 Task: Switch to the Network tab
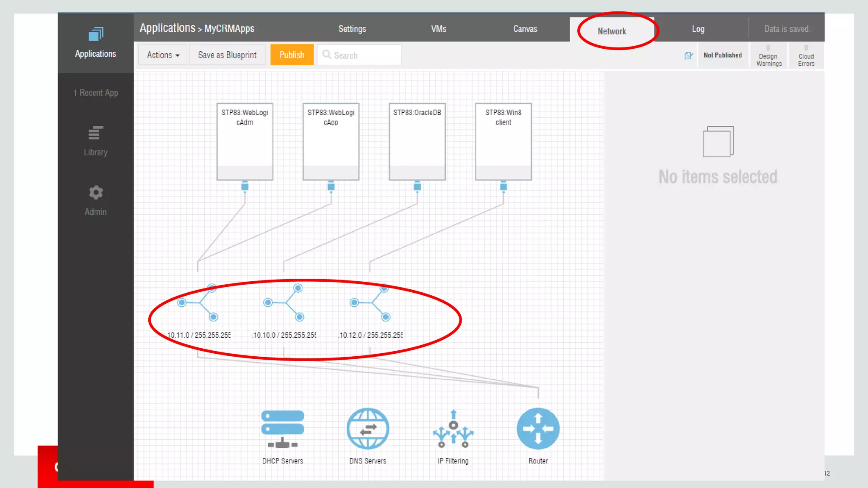[612, 31]
